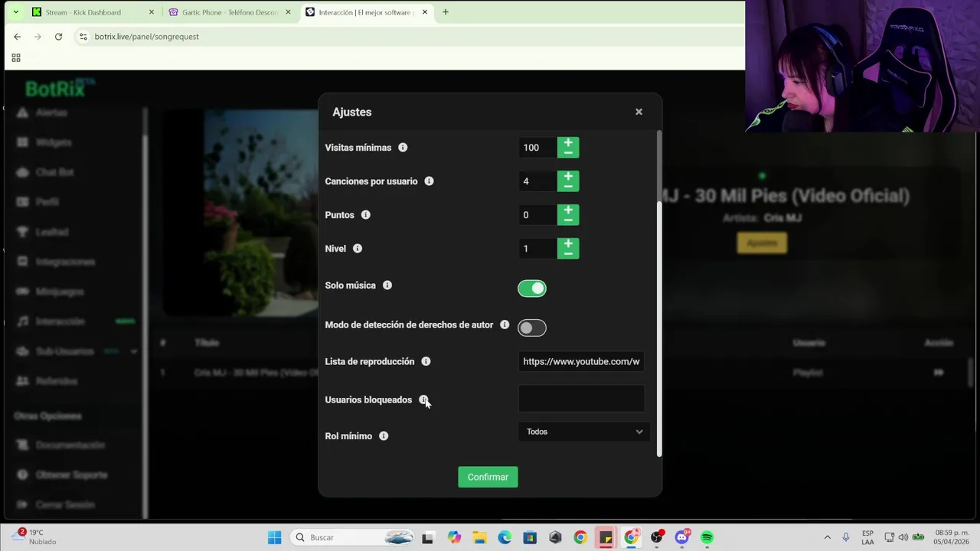Increase Canciones por usuario with plus

tap(568, 176)
